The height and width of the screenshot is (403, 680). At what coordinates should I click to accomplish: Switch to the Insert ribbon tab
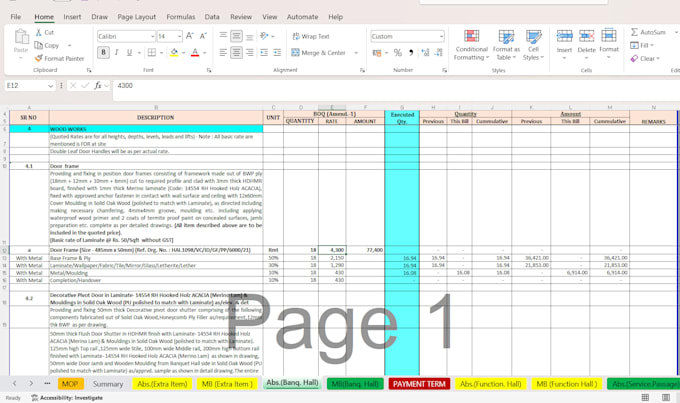72,17
